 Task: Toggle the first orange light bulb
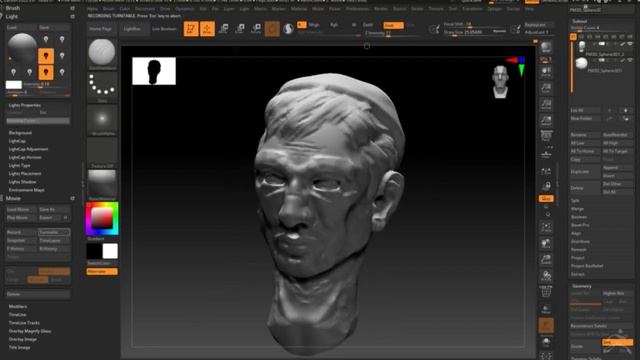click(x=46, y=56)
